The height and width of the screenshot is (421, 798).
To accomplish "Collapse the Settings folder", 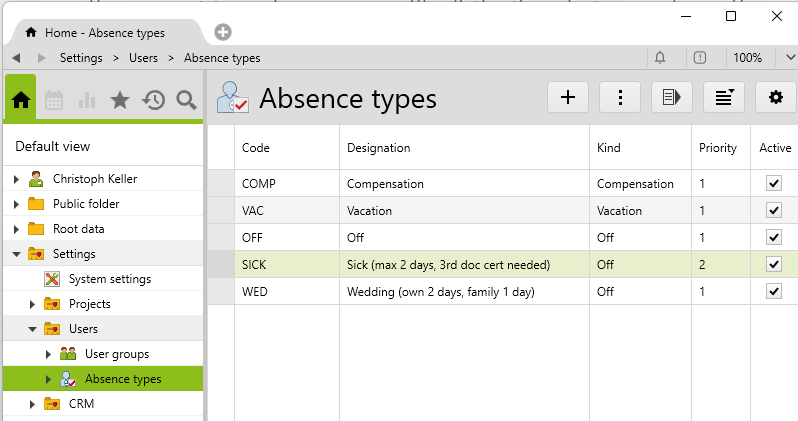I will pos(16,254).
